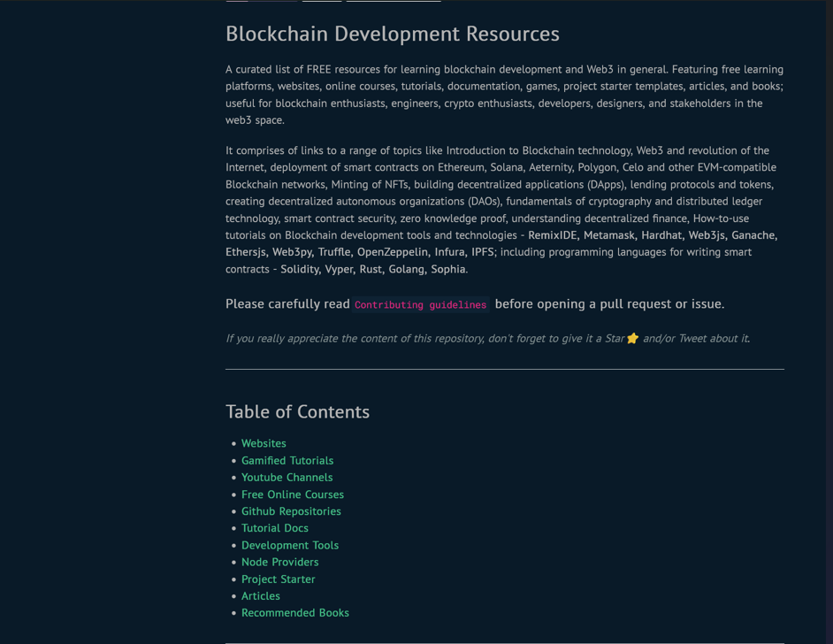Open the Youtube Channels link

287,477
